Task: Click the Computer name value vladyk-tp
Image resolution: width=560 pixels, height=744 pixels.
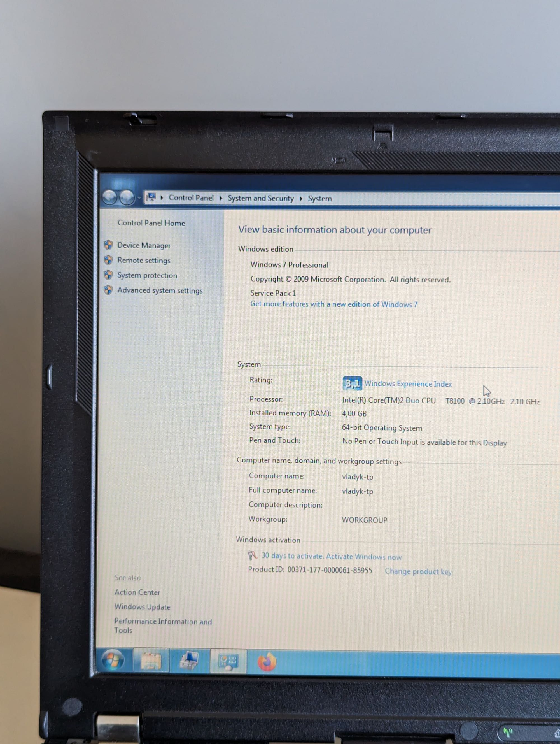Action: click(357, 477)
